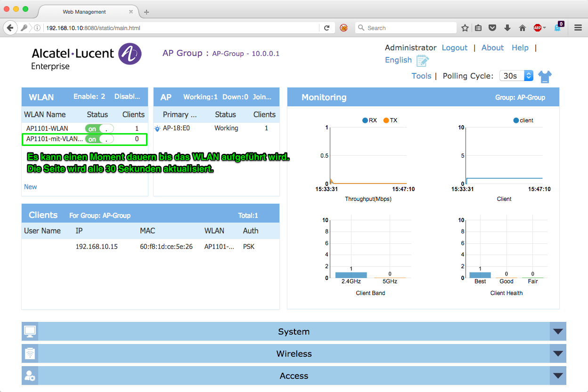Screen dimensions: 588x392
Task: Click New to create a WLAN
Action: [x=31, y=187]
